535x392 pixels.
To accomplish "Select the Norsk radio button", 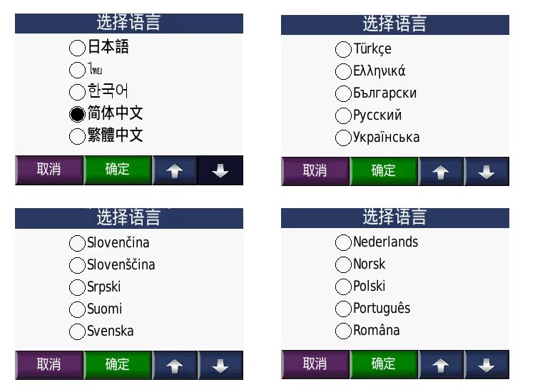I will pyautogui.click(x=343, y=264).
